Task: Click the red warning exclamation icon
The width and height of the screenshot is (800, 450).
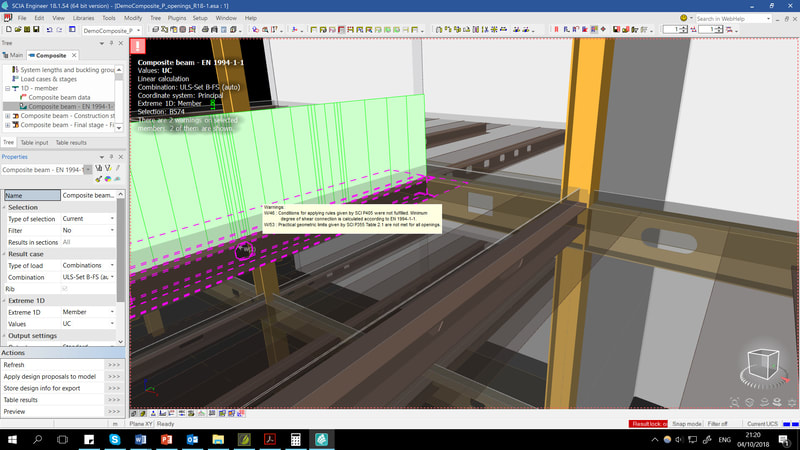Action: [x=138, y=46]
